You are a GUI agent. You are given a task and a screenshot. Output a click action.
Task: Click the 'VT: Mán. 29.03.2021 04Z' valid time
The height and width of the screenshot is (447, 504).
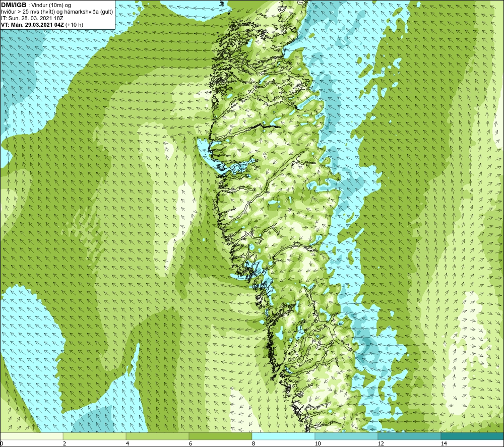click(x=32, y=25)
